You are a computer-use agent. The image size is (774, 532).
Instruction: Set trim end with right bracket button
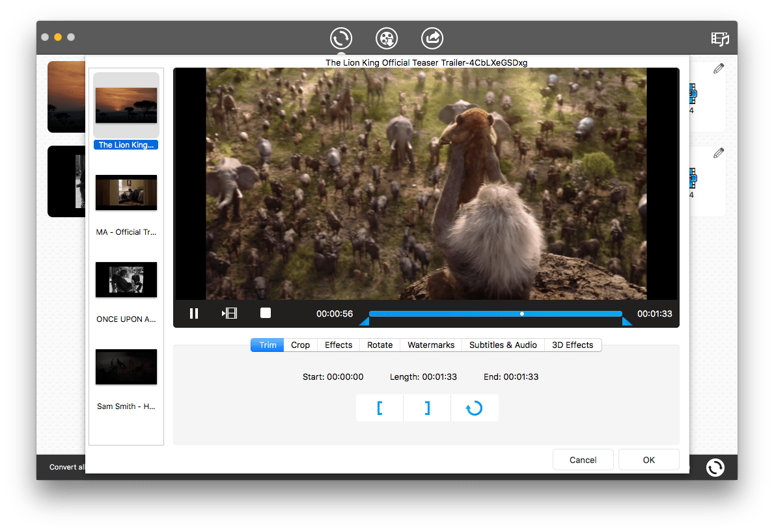(427, 408)
